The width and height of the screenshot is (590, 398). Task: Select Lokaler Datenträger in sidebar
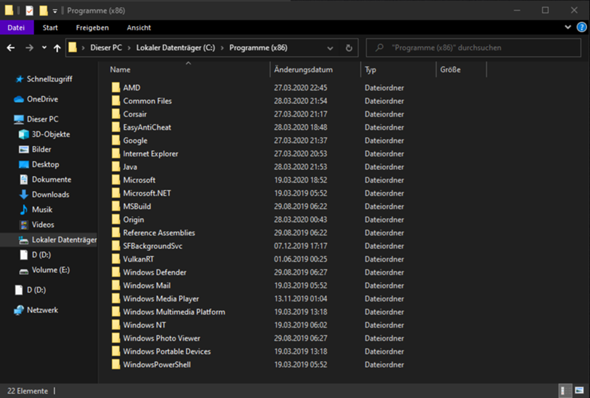(49, 240)
